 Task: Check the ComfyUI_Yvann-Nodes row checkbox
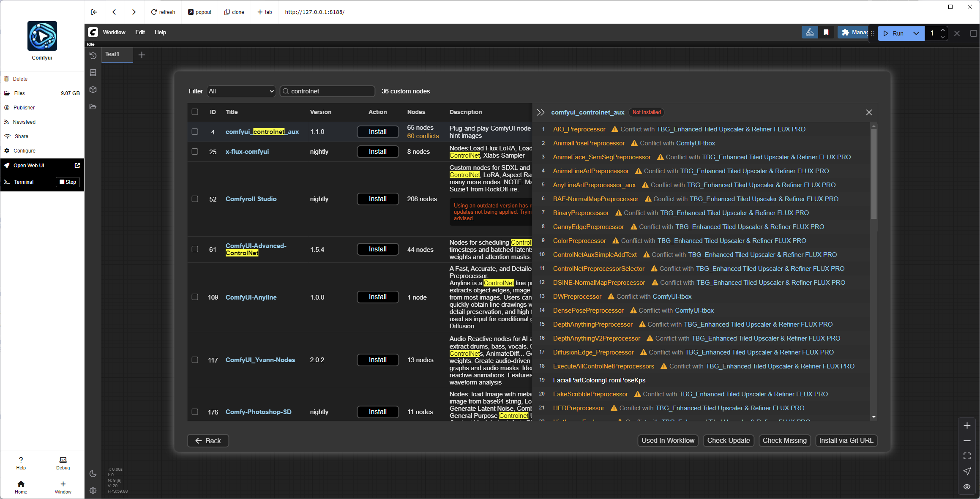tap(195, 360)
